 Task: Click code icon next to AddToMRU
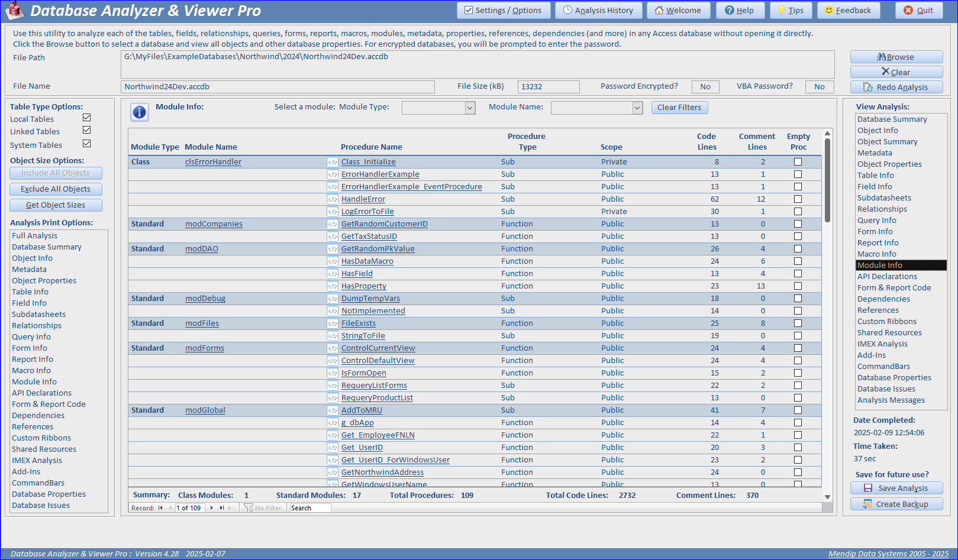[333, 410]
